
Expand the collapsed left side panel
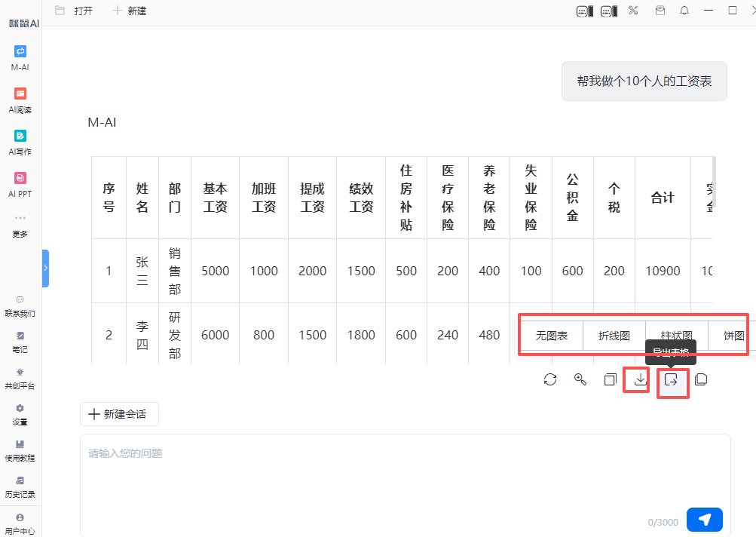[45, 268]
